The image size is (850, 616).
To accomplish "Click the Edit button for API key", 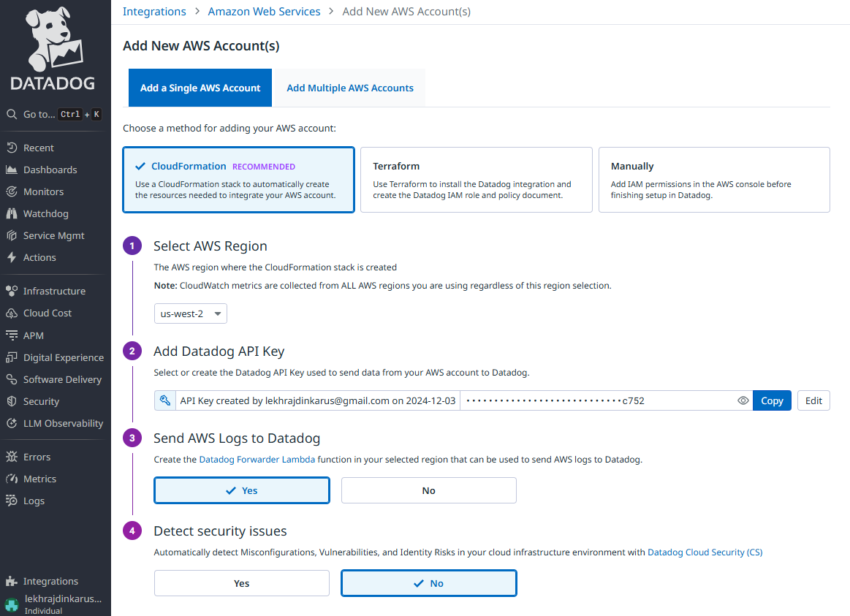I will click(x=813, y=400).
